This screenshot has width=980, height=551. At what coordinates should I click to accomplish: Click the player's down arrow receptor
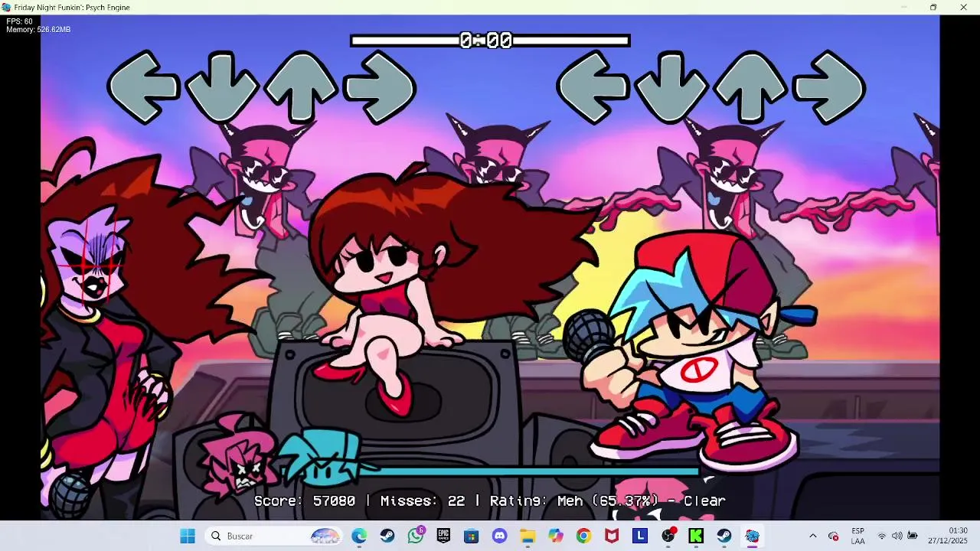[671, 86]
